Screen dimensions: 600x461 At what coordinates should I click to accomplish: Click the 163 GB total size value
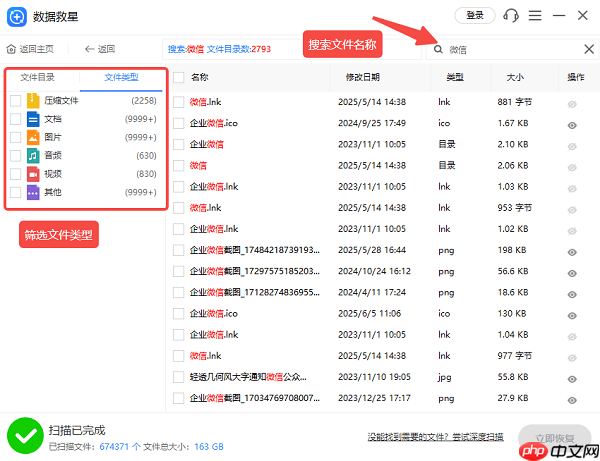209,446
